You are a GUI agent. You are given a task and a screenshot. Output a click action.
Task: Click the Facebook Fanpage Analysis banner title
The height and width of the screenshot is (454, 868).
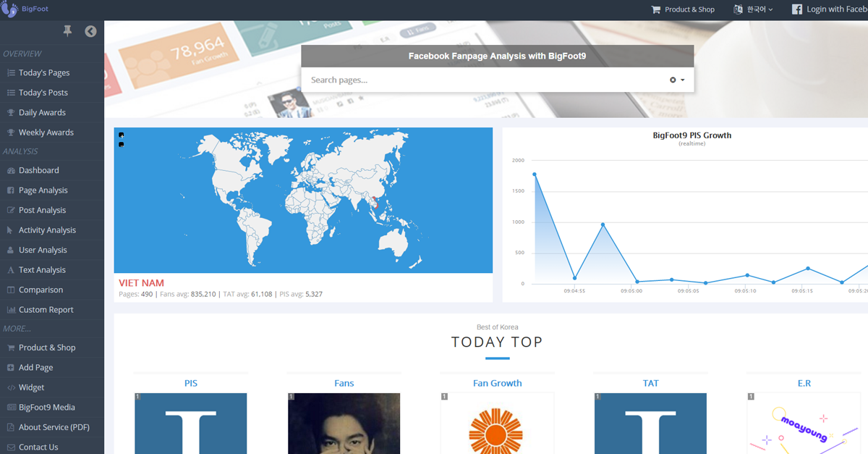tap(497, 56)
